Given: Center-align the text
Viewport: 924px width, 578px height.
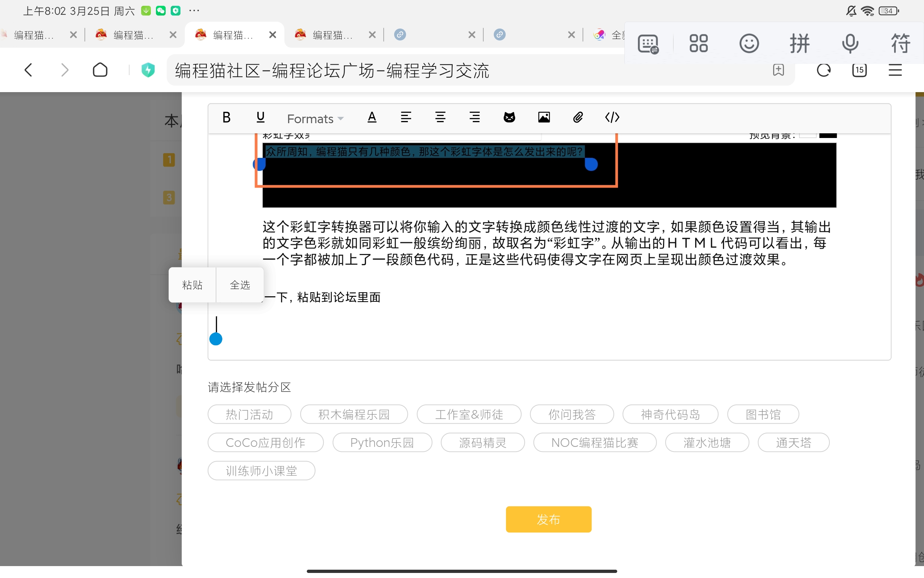Looking at the screenshot, I should 440,117.
